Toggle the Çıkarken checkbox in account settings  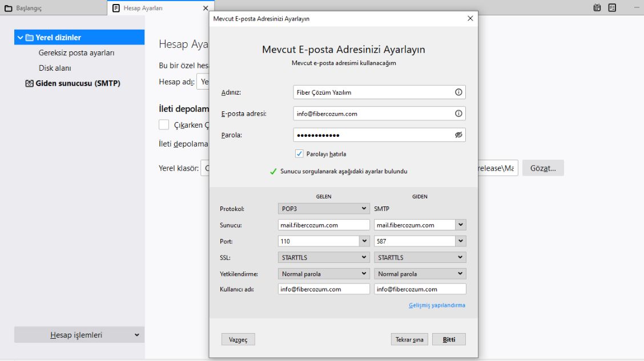click(x=164, y=125)
